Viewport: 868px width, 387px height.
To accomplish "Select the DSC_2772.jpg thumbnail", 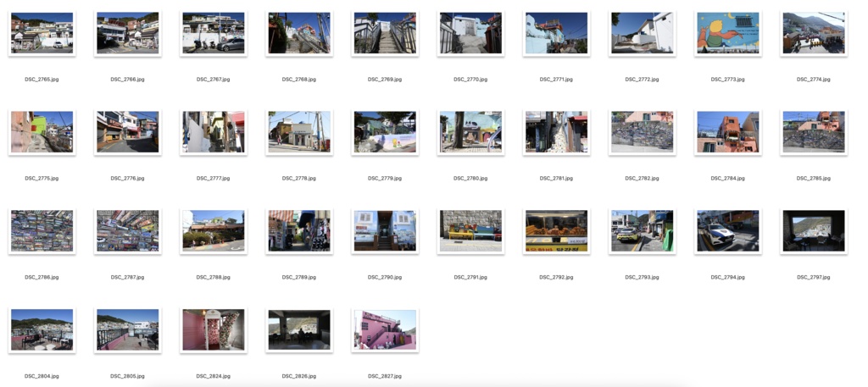I will point(643,33).
